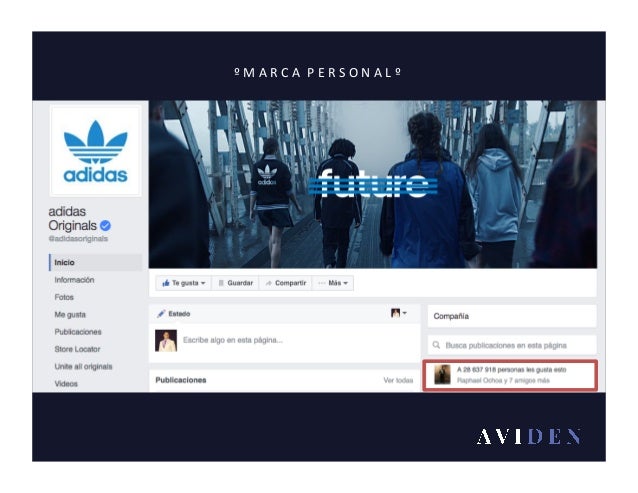Image resolution: width=638 pixels, height=493 pixels.
Task: Click the adidas Originals profile logo
Action: point(96,151)
